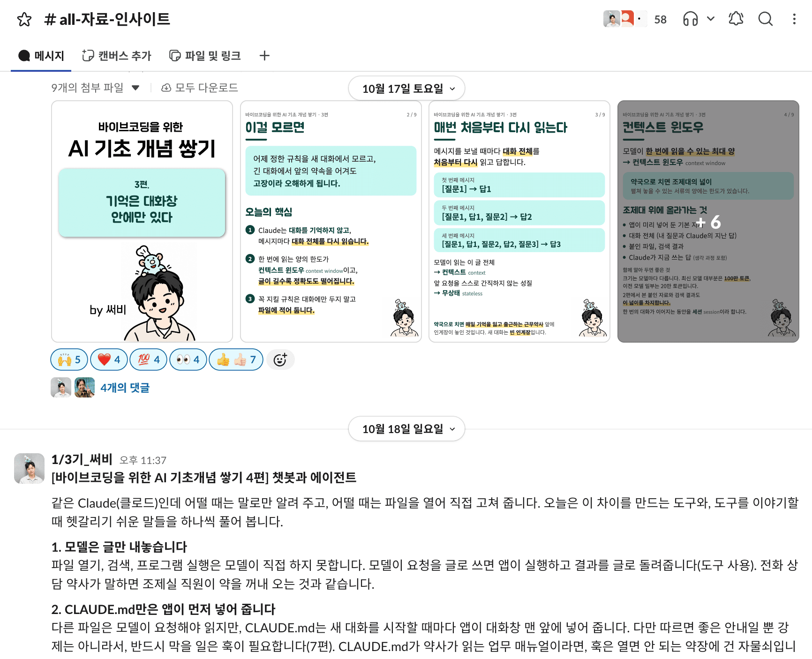Viewport: 812px width, 659px height.
Task: Click the 써비 message author avatar
Action: (29, 468)
